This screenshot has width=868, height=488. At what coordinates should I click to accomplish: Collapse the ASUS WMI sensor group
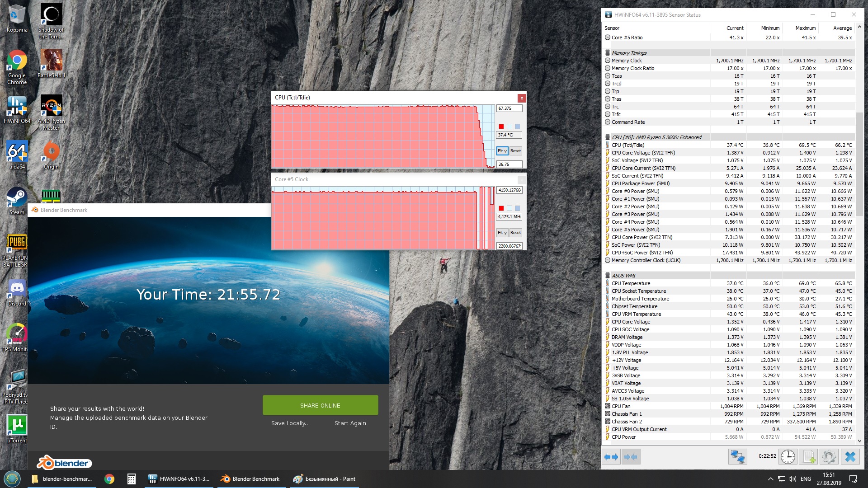point(608,276)
